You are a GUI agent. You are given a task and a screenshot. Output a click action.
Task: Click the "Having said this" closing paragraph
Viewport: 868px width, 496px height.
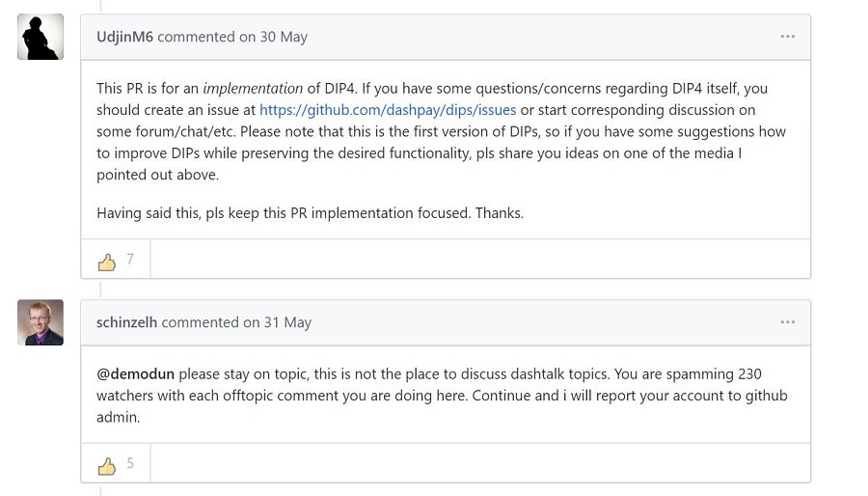[x=310, y=213]
